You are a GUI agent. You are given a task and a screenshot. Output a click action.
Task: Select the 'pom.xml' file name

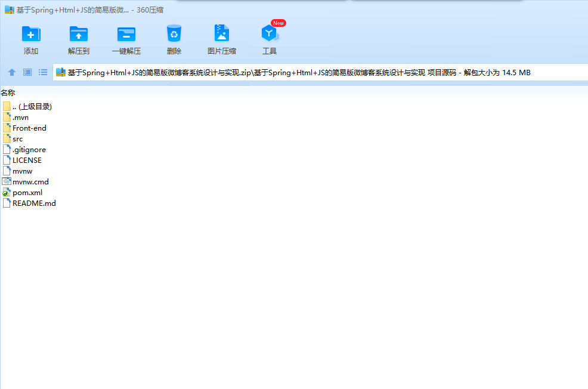point(27,193)
